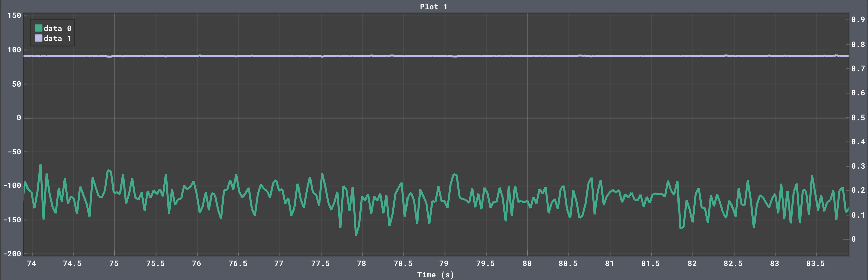Click the 75 tick on time axis

[x=114, y=264]
